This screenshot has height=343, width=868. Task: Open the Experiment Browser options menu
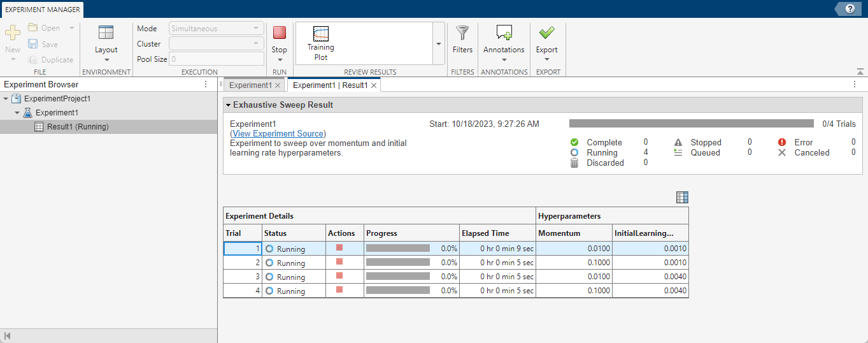[206, 84]
